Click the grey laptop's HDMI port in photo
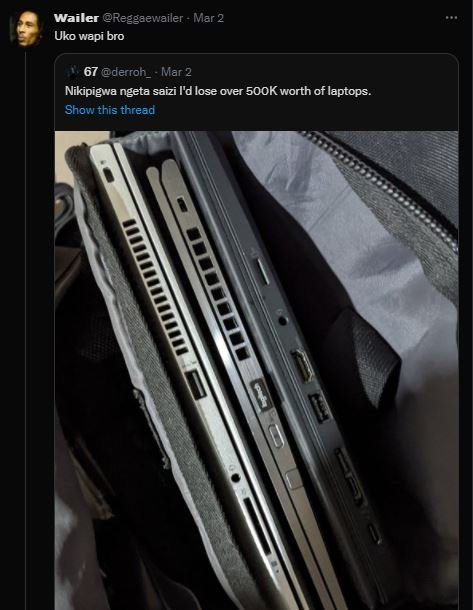The image size is (473, 610). point(303,366)
